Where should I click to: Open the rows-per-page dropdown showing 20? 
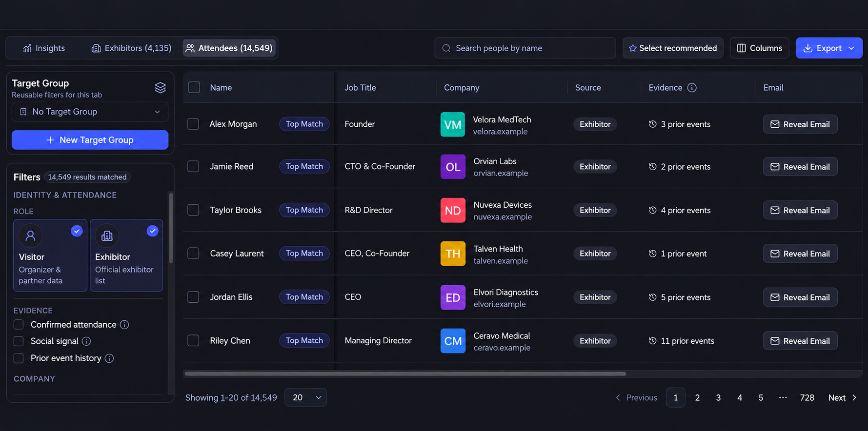(305, 397)
